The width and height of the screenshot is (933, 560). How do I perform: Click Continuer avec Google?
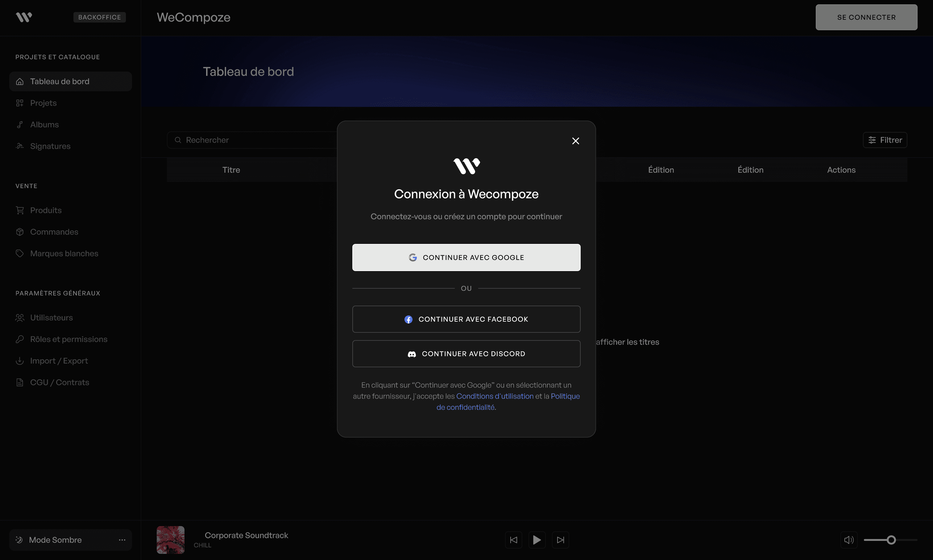coord(466,257)
